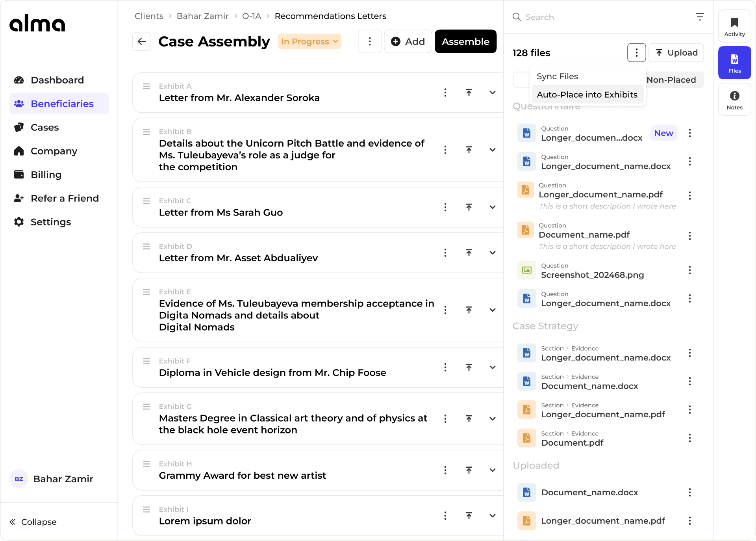The image size is (756, 541).
Task: Choose Sync Files from menu
Action: pyautogui.click(x=587, y=76)
